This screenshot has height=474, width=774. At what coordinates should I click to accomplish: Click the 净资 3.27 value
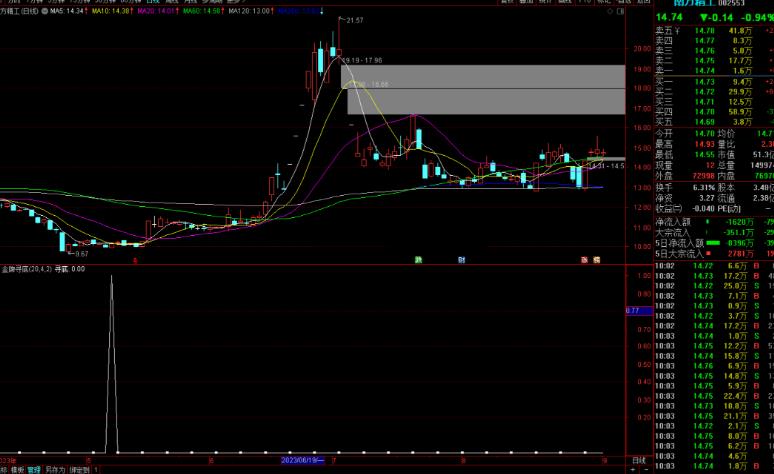(x=707, y=198)
